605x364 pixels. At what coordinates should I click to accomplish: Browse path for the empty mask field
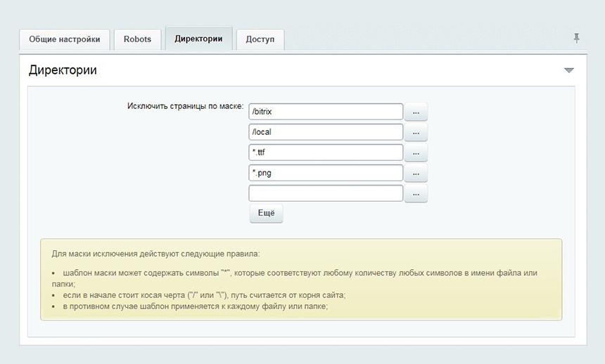pos(416,194)
